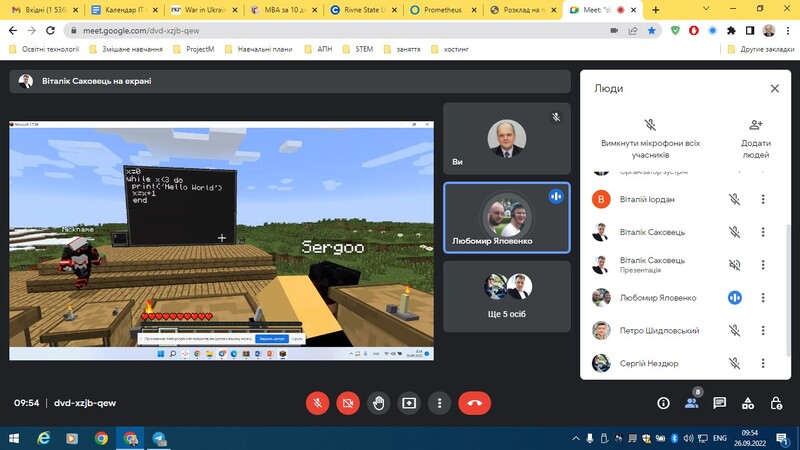Open volume control in system tray

click(x=688, y=438)
